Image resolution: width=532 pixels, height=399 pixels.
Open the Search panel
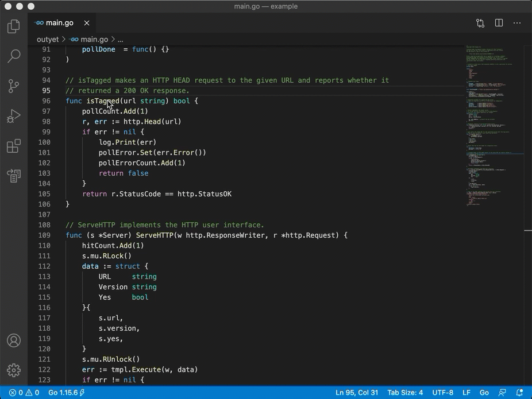point(14,56)
